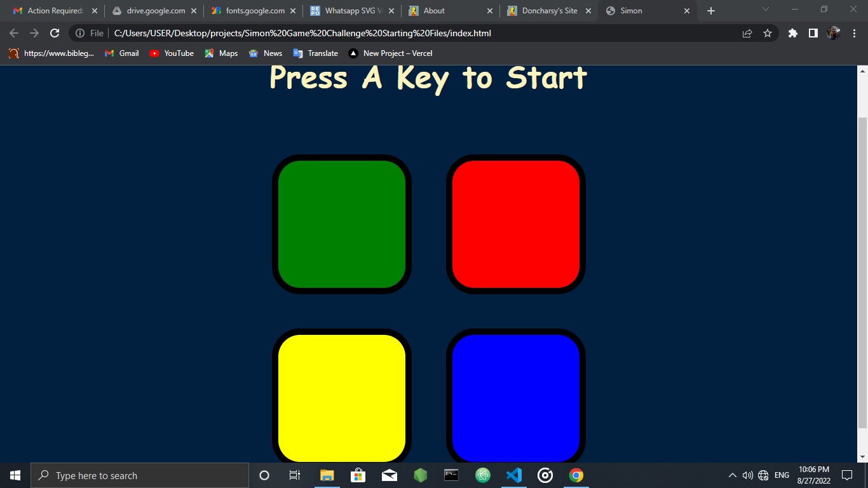Open the Translate bookmark

pos(315,53)
